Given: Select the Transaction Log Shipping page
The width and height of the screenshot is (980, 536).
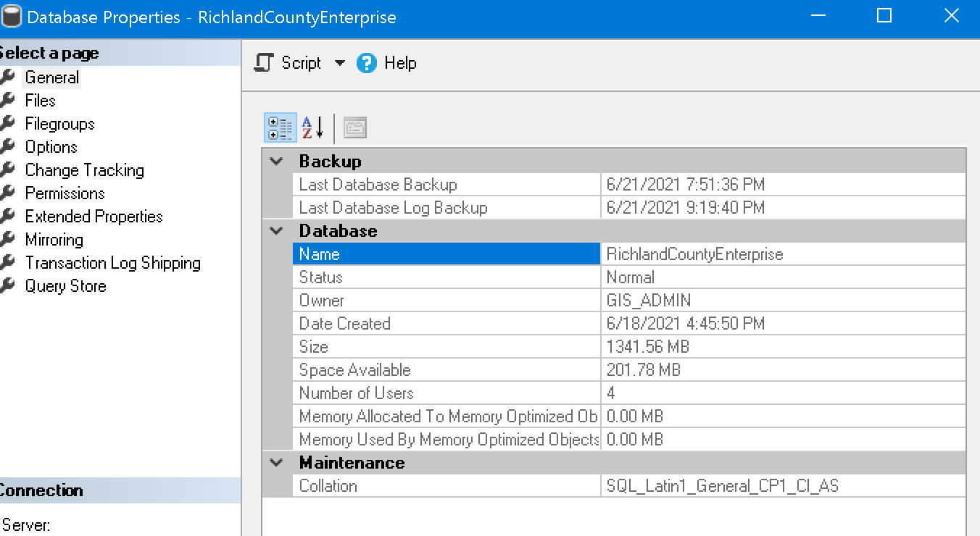Looking at the screenshot, I should pyautogui.click(x=112, y=263).
